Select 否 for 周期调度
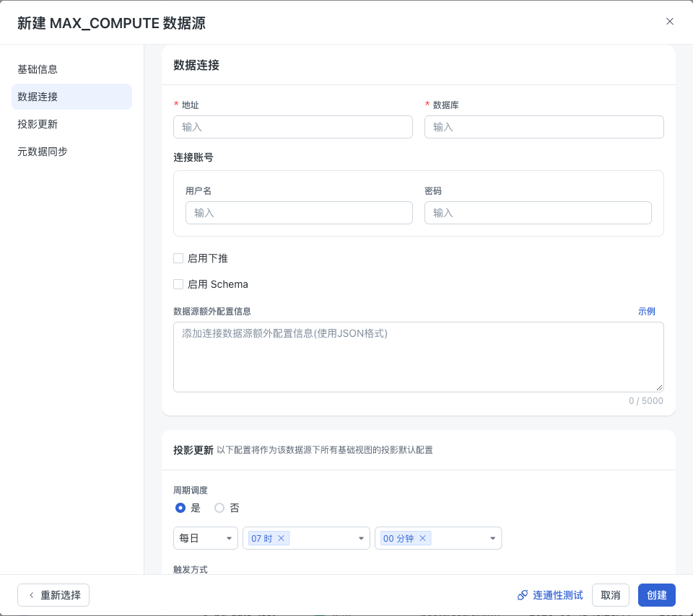Screen dimensions: 693x616 [219, 508]
